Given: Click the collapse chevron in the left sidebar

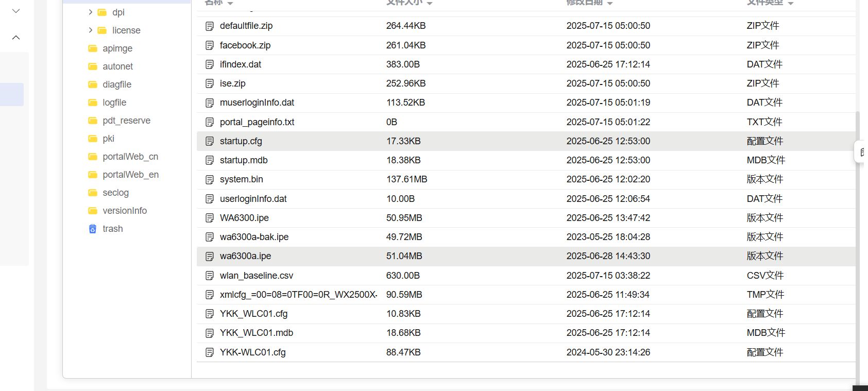Looking at the screenshot, I should click(x=16, y=11).
